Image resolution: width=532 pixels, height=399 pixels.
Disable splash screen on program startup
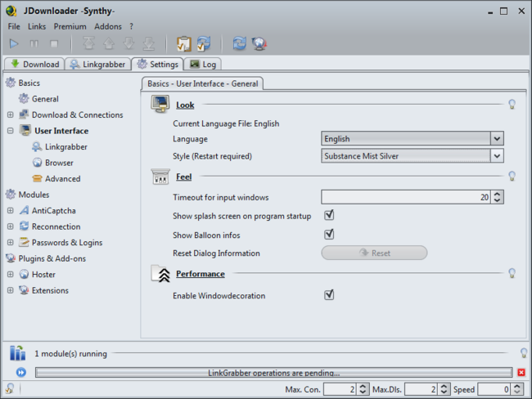(329, 215)
